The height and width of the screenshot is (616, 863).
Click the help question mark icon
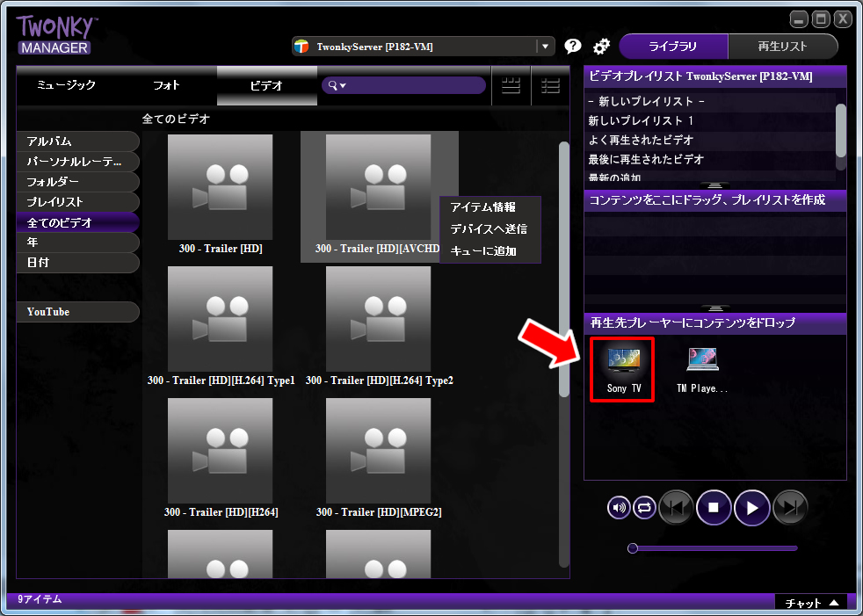click(573, 47)
